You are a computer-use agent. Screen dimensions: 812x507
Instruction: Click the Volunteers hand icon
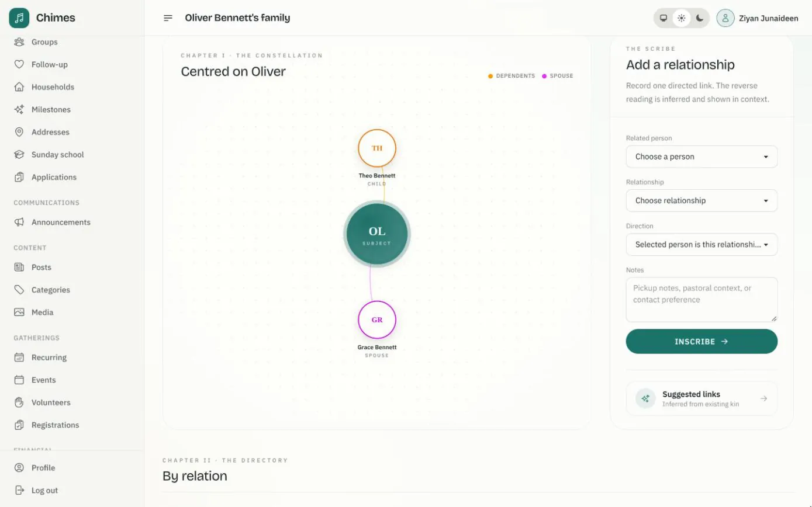click(19, 402)
